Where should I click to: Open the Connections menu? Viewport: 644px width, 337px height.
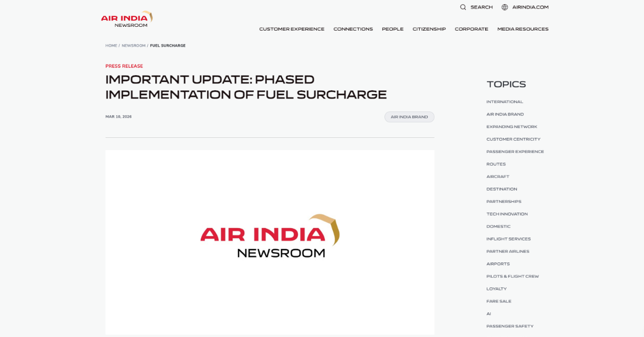pyautogui.click(x=353, y=29)
